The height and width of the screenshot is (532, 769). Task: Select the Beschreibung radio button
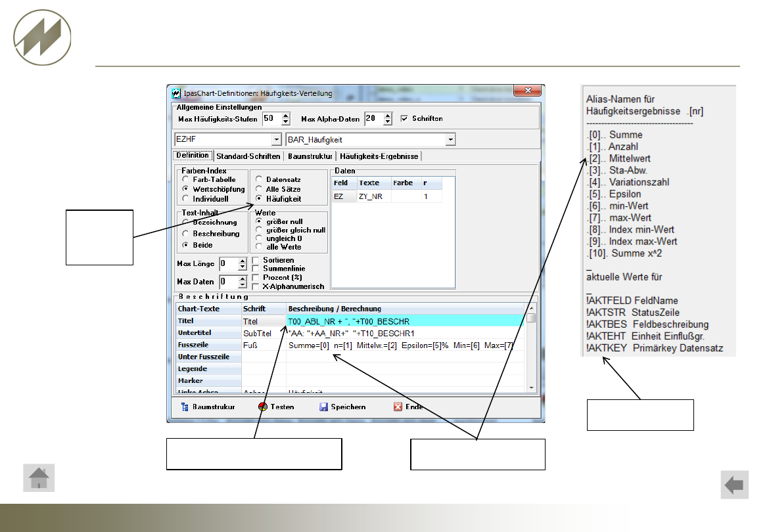pos(185,234)
